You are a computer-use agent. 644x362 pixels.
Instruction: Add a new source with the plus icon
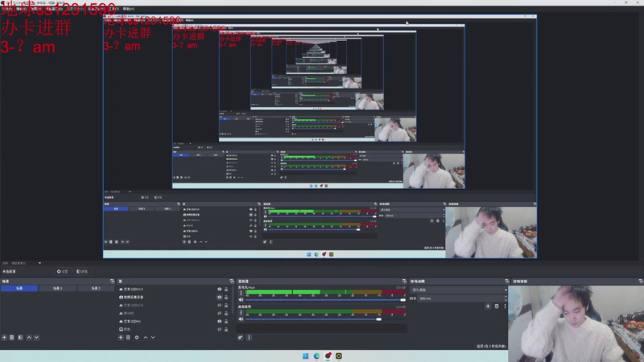click(x=121, y=337)
